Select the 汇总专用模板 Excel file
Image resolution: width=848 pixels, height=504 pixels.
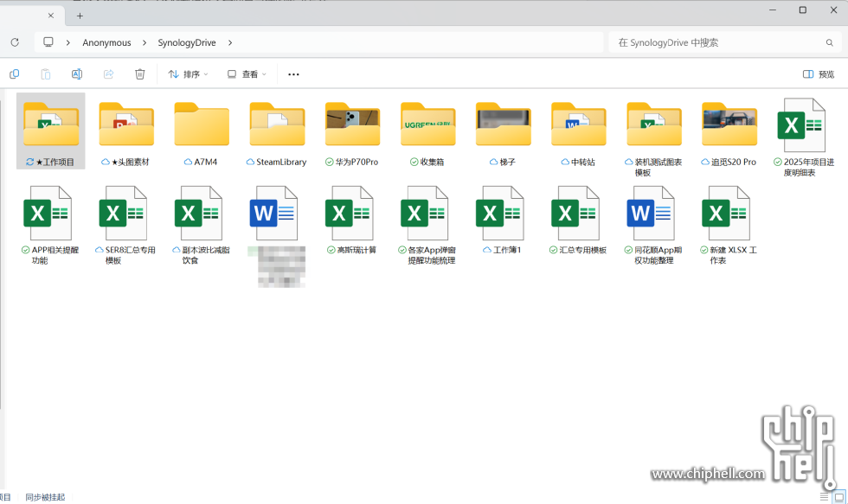(578, 220)
